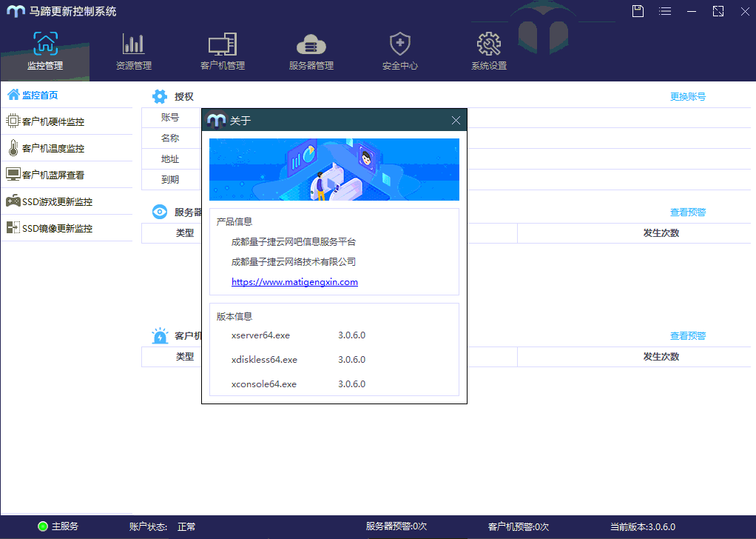Screen dimensions: 756x539
Task: Click the thermometer icon for 客户机温度监控
Action: coord(13,147)
